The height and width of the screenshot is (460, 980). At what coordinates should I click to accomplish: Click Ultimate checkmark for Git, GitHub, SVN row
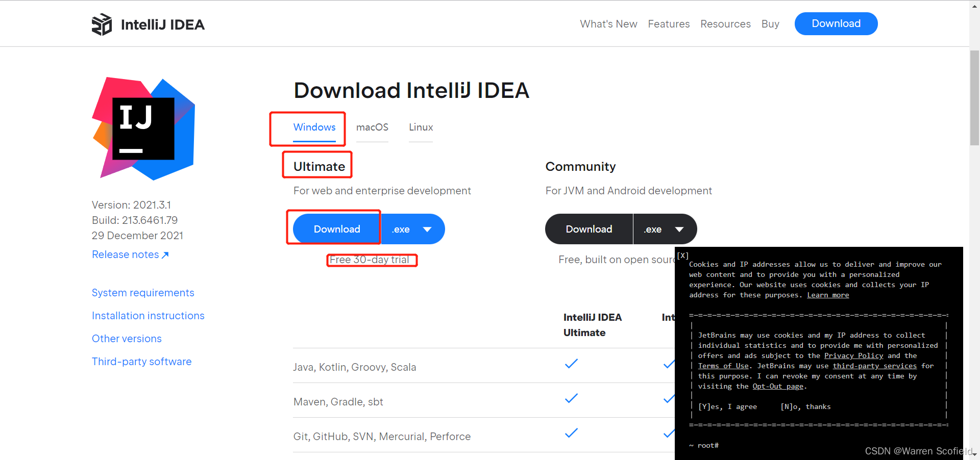click(571, 433)
